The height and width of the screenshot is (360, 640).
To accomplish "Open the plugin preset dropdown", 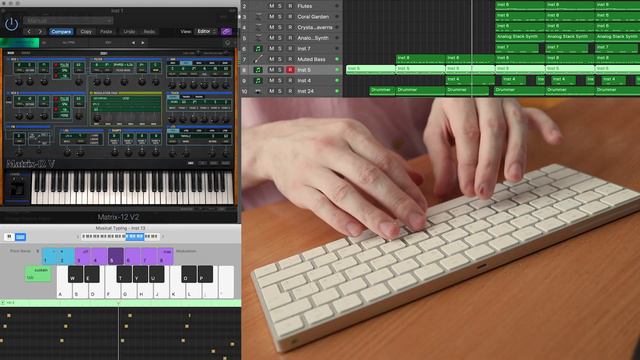I will (68, 20).
